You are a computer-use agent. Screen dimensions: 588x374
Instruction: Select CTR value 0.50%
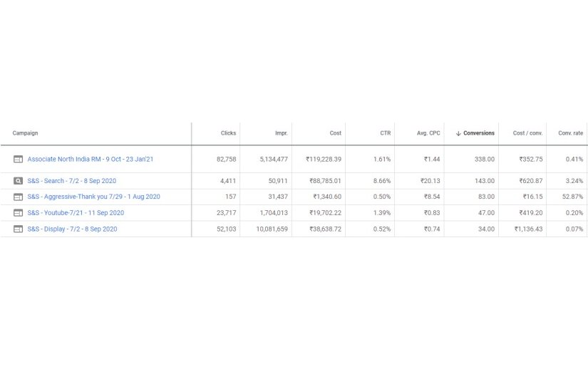pyautogui.click(x=382, y=197)
